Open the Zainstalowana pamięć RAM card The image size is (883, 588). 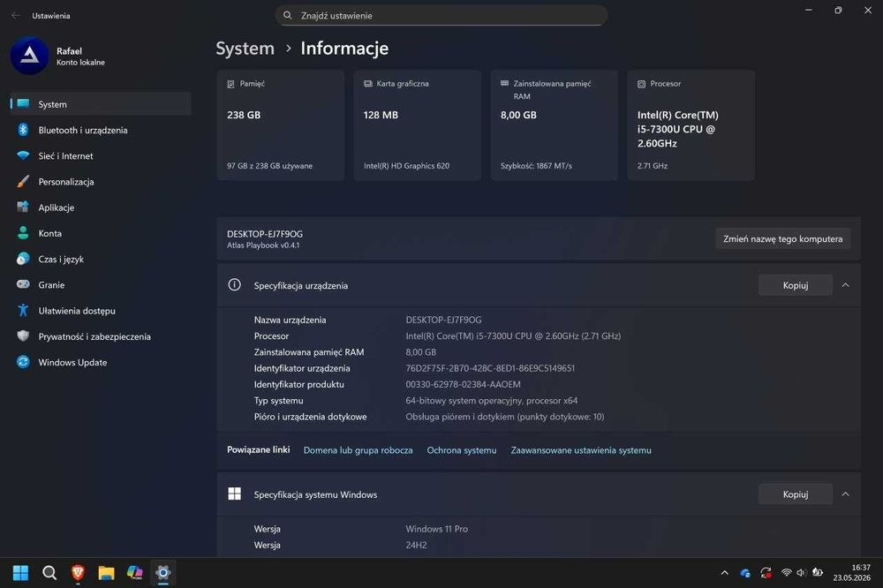point(555,125)
